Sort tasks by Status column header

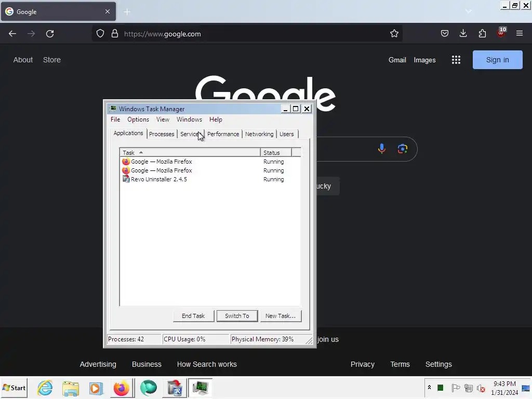click(x=276, y=153)
